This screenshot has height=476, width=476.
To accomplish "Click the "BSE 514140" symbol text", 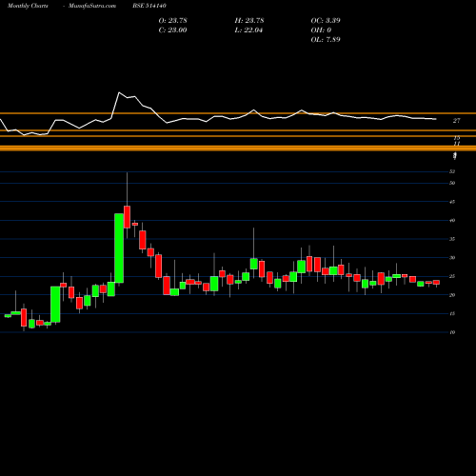I will pos(149,6).
